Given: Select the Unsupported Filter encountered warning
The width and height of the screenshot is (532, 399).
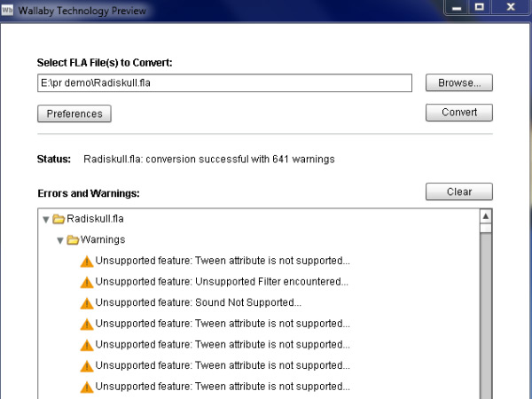Looking at the screenshot, I should (222, 282).
